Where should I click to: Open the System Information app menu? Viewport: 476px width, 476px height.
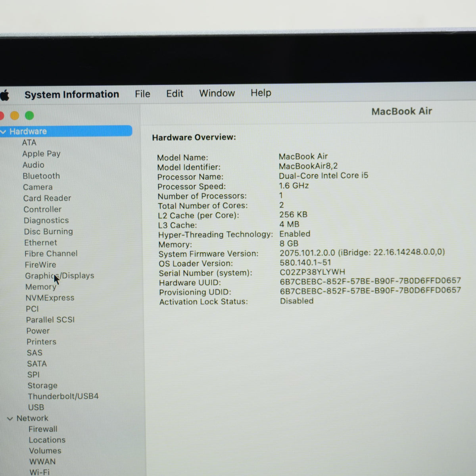(x=72, y=94)
